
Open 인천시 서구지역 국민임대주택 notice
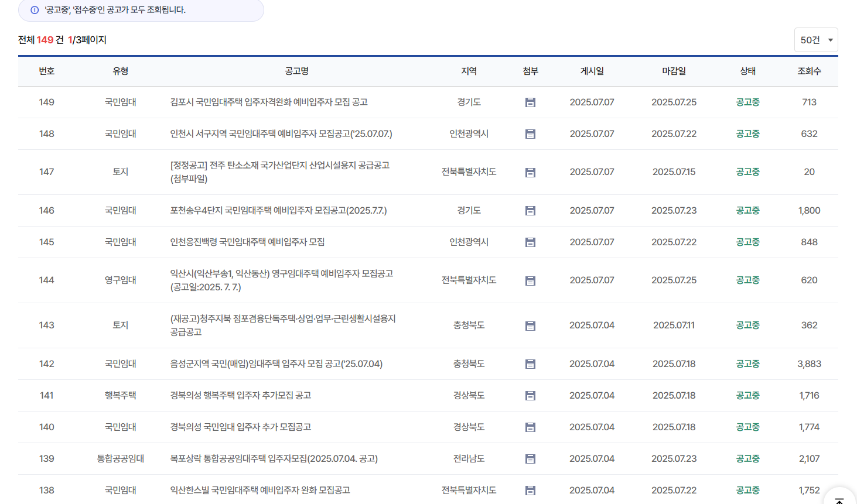(281, 133)
